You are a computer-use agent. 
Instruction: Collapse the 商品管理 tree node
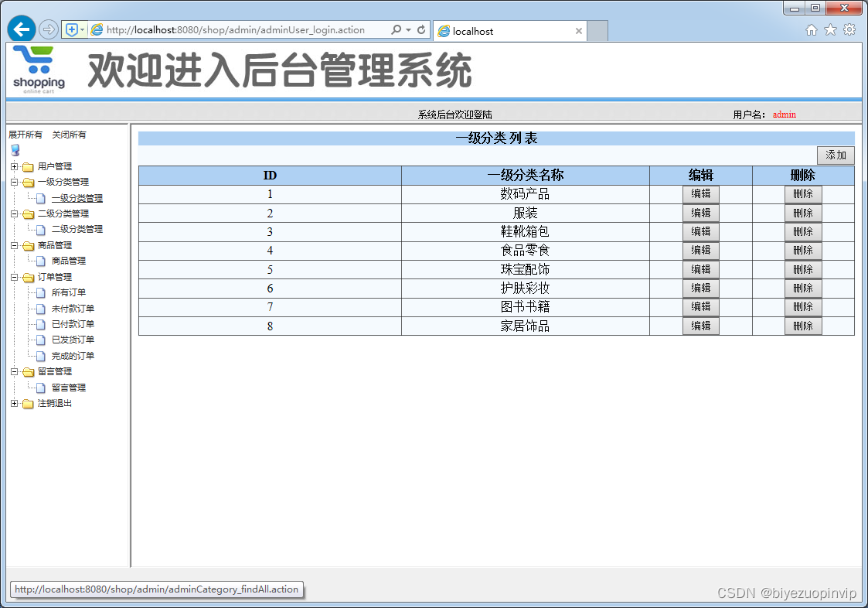[15, 245]
